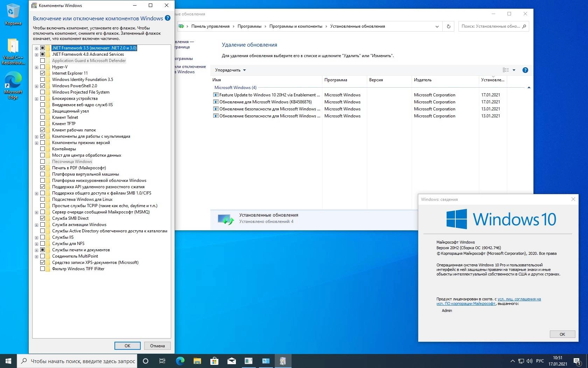The height and width of the screenshot is (368, 588).
Task: Expand the Hyper-V tree node
Action: [x=36, y=67]
